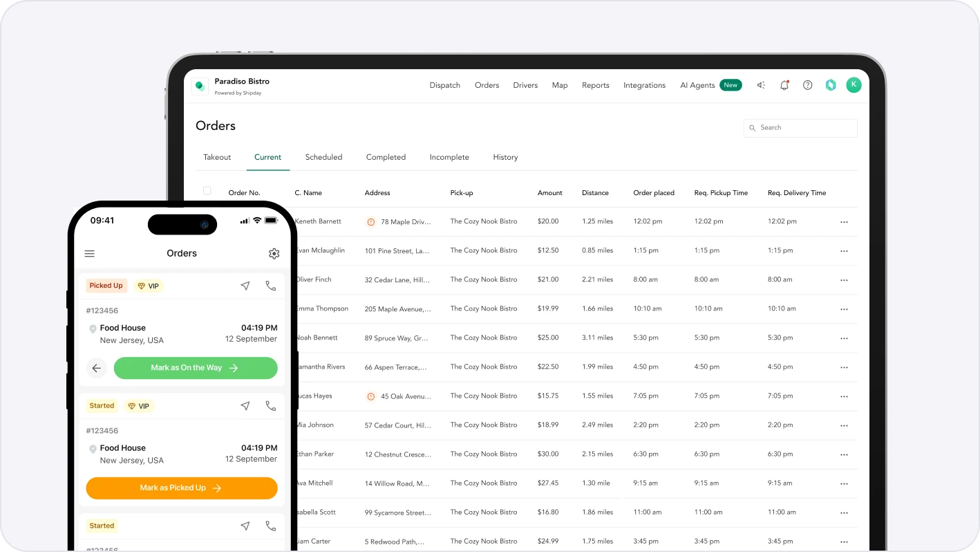Click warning icon beside 45 Oak Avenue address
This screenshot has height=552, width=980.
[x=371, y=396]
